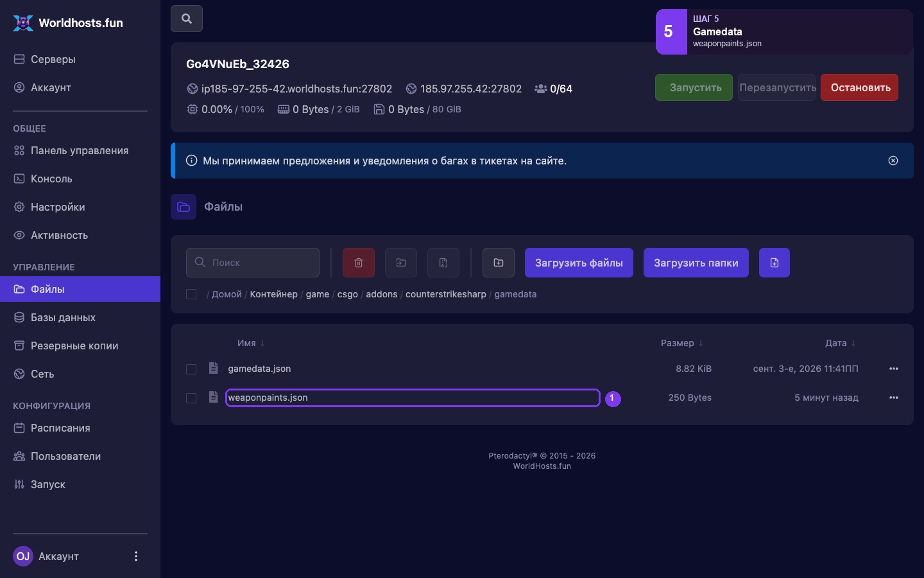Dismiss the bug report notice banner

tap(893, 161)
